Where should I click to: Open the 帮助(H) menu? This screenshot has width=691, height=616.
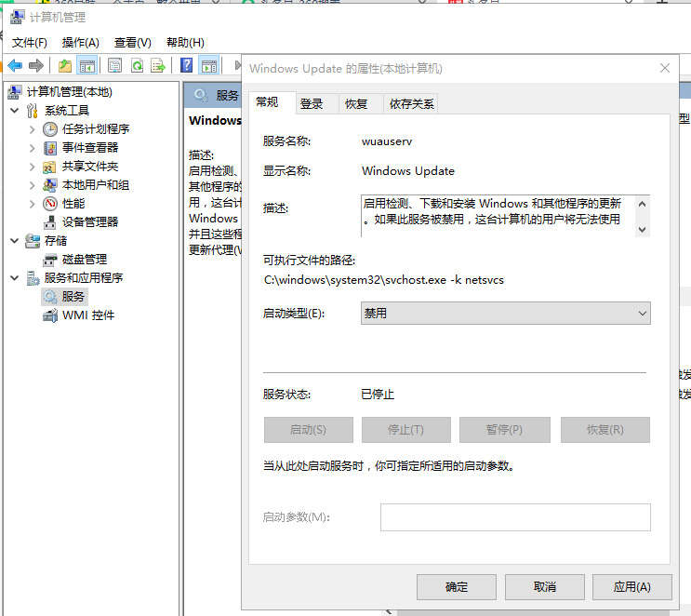click(185, 43)
